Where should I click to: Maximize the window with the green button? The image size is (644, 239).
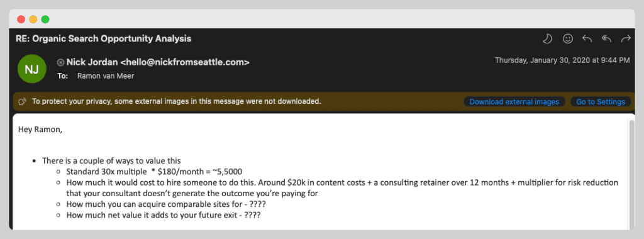pos(45,19)
